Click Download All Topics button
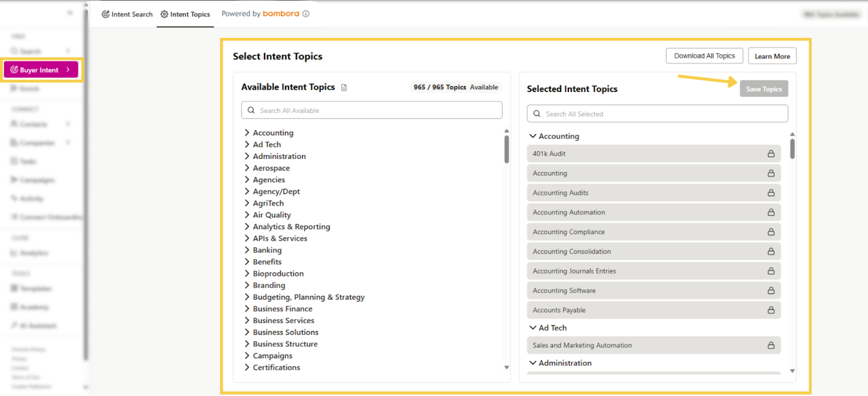Image resolution: width=868 pixels, height=396 pixels. click(x=704, y=56)
